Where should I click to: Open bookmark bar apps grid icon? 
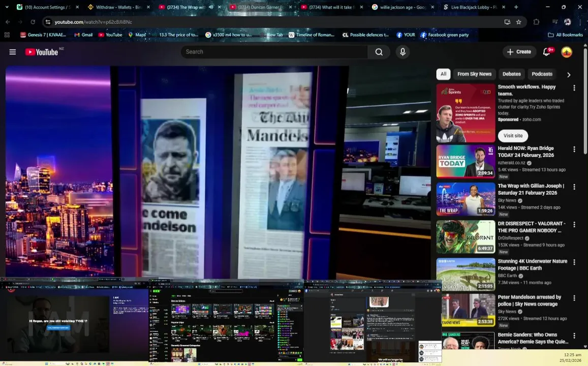pyautogui.click(x=7, y=35)
